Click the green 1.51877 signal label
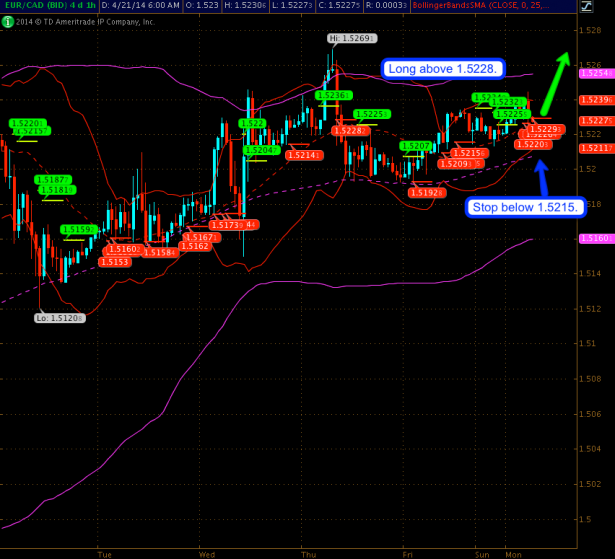Viewport: 615px width, 559px height. click(x=53, y=180)
